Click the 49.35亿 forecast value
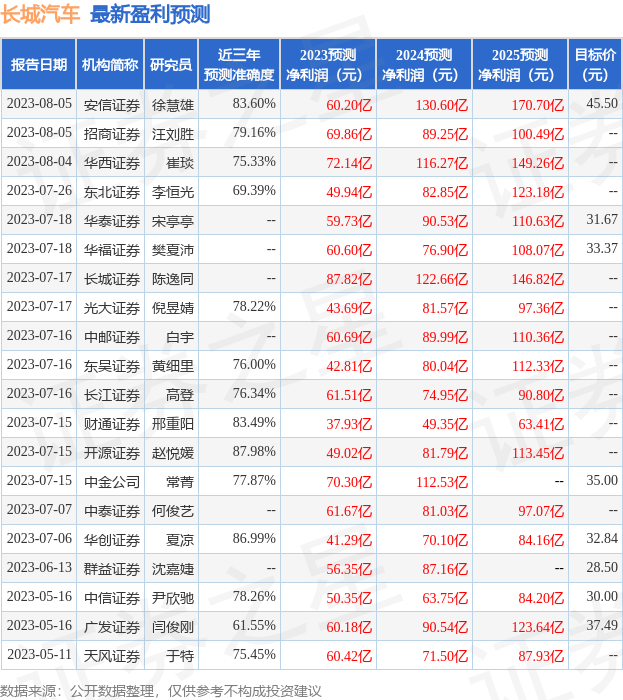The height and width of the screenshot is (700, 623). tap(445, 425)
